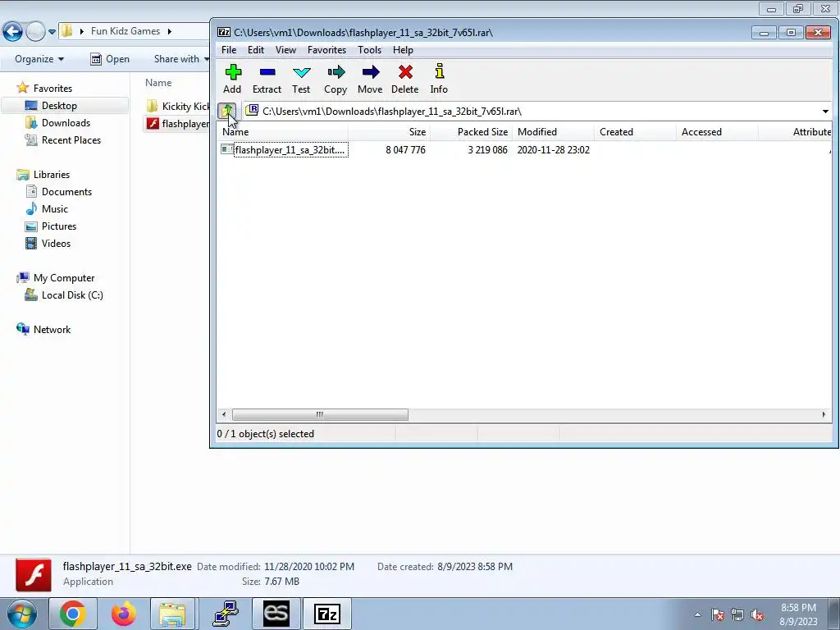The width and height of the screenshot is (840, 630).
Task: Open 7-Zip Edit menu
Action: click(256, 50)
